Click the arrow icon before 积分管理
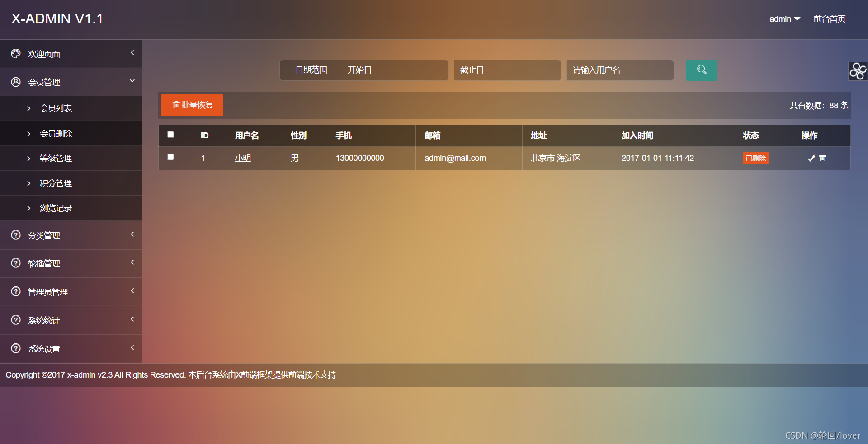868x444 pixels. [x=29, y=183]
